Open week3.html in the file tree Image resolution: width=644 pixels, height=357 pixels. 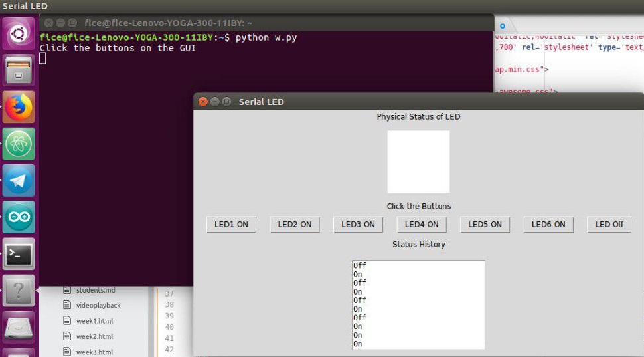[94, 352]
